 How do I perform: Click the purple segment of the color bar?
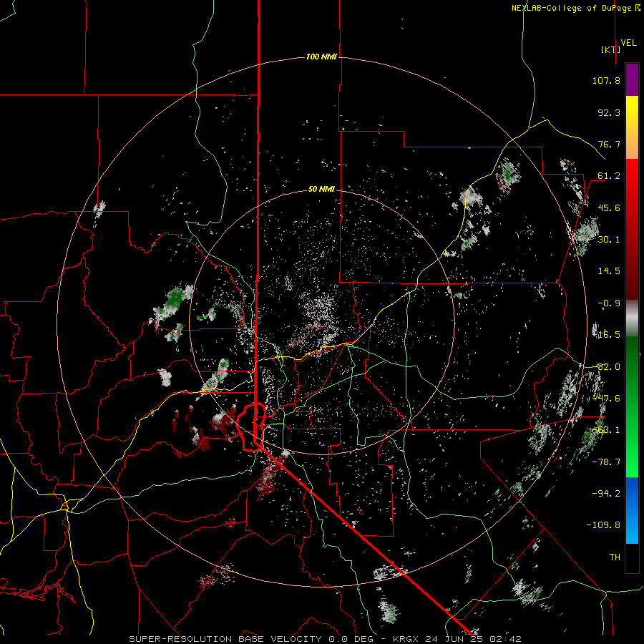coord(632,79)
